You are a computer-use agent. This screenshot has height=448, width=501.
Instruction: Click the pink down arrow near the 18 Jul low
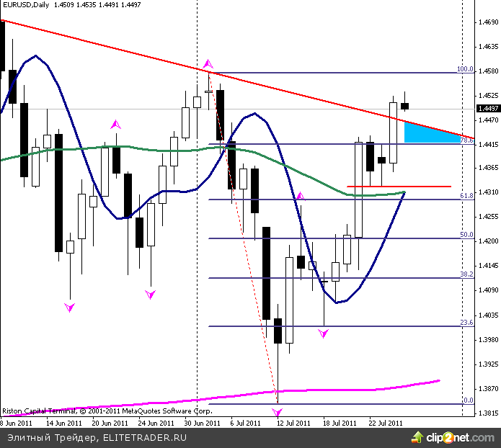324,333
